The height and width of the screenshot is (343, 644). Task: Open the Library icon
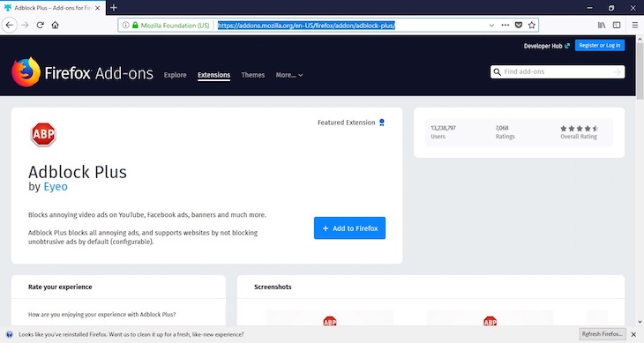602,25
